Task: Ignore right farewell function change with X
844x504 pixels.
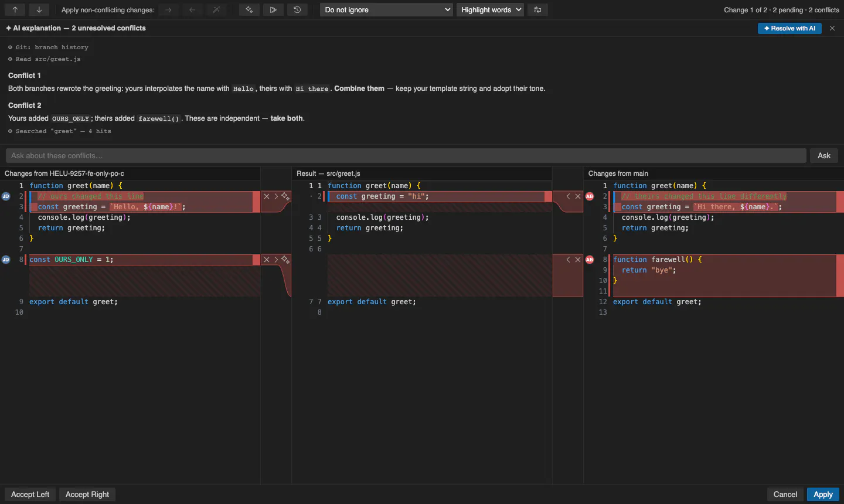Action: click(578, 260)
